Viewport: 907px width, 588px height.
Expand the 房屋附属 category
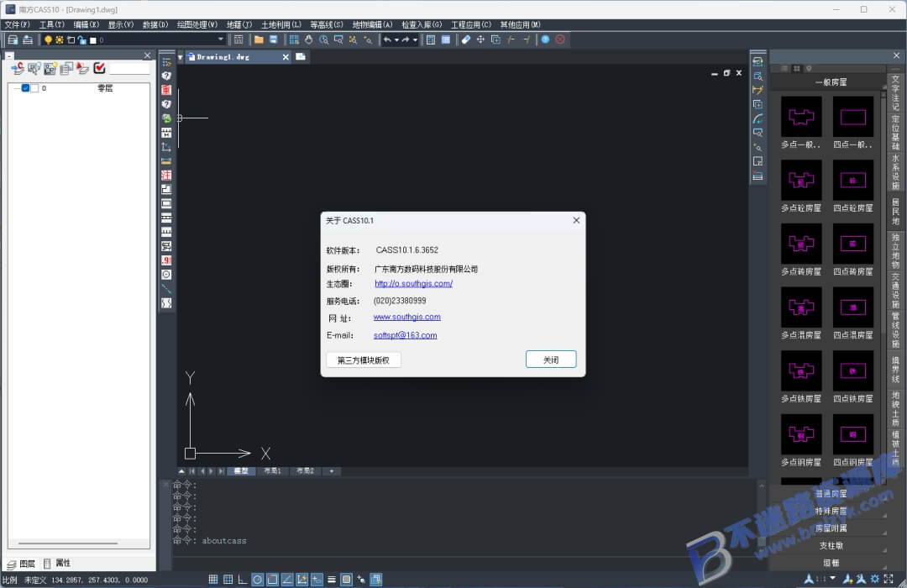[x=831, y=528]
